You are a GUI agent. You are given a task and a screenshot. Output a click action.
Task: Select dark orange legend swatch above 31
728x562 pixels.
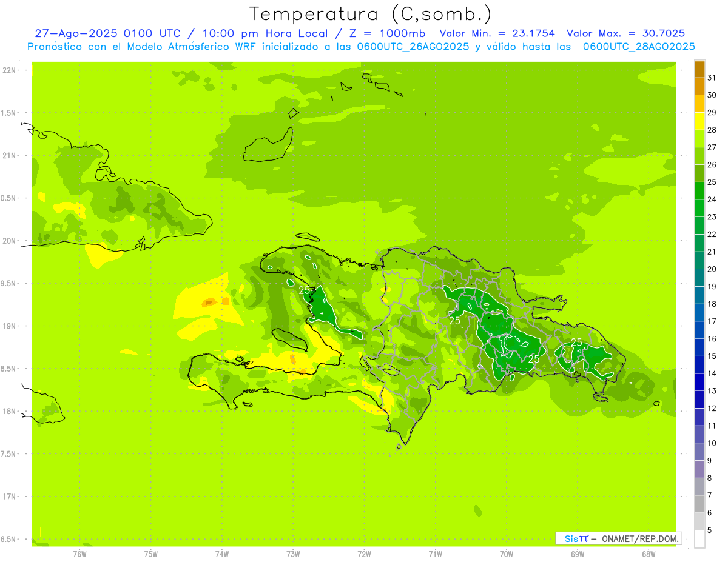699,69
